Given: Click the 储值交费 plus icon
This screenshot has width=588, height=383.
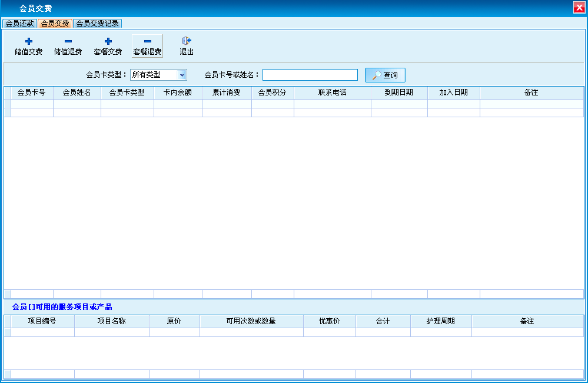Looking at the screenshot, I should [x=28, y=41].
